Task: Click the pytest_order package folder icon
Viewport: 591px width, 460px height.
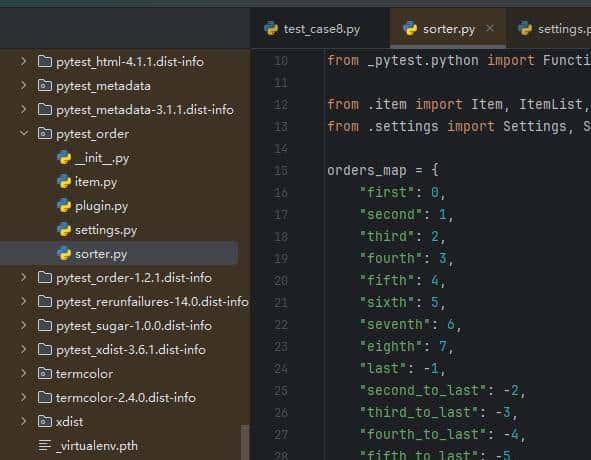Action: pyautogui.click(x=45, y=133)
